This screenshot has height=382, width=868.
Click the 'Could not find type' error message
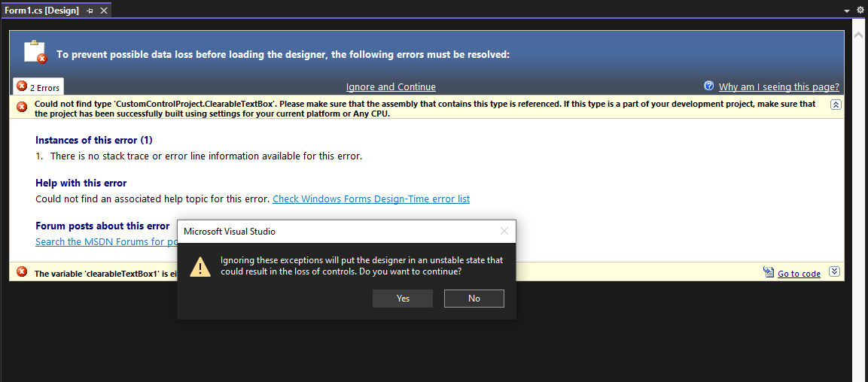coord(425,109)
